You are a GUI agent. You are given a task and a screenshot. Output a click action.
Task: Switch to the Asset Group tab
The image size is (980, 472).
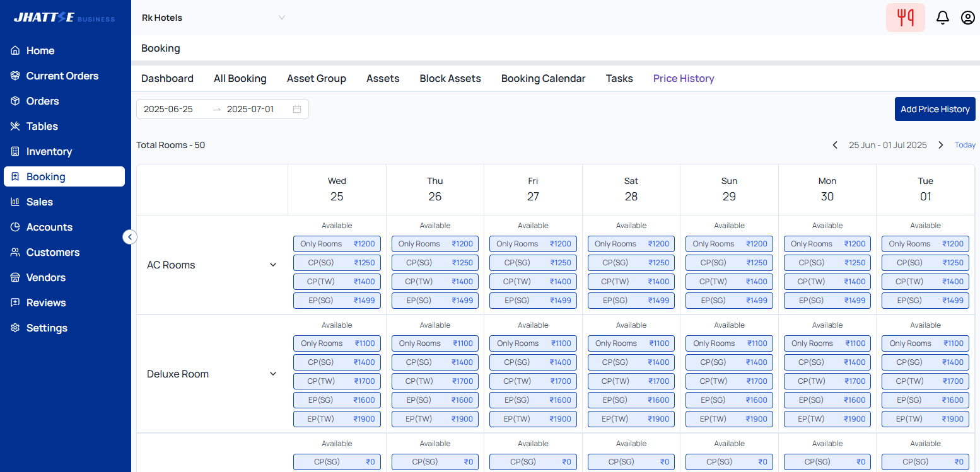click(x=316, y=79)
